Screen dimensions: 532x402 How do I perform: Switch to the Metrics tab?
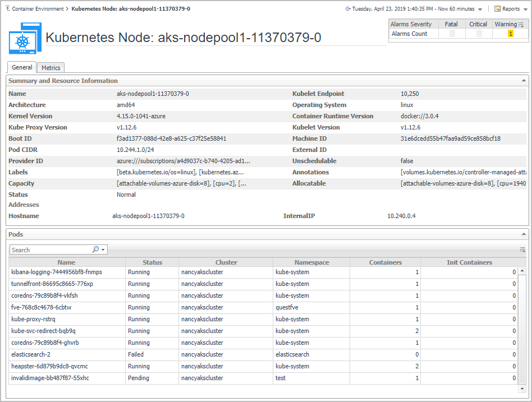point(51,68)
